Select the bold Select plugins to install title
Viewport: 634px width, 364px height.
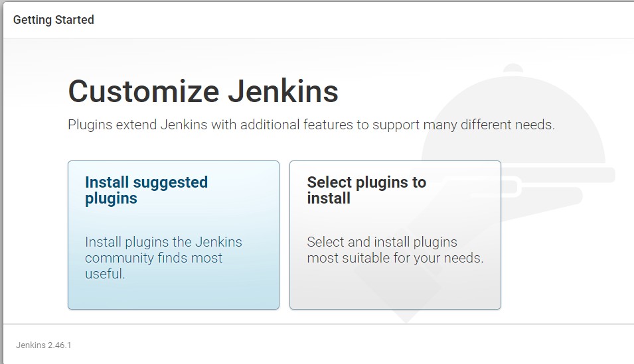pyautogui.click(x=366, y=190)
